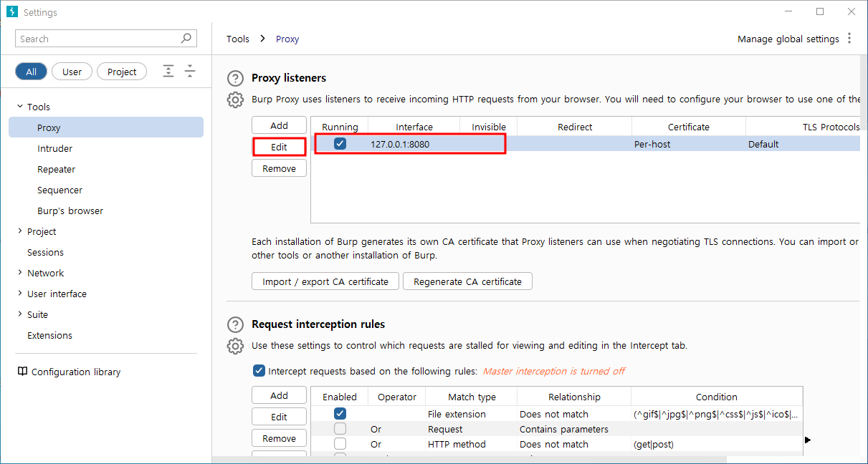This screenshot has width=868, height=464.
Task: Select the User filter tab
Action: click(x=72, y=72)
